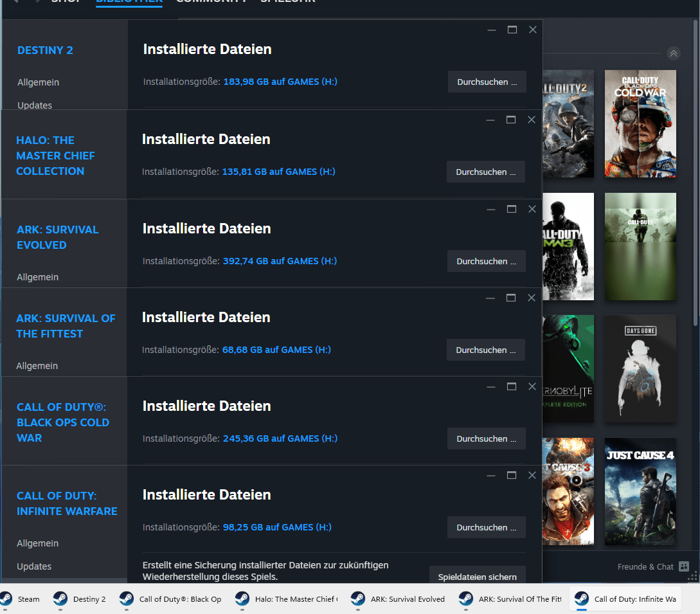The image size is (700, 614).
Task: Switch to ARK: Survival Of The Fittest taskbar window
Action: point(510,599)
